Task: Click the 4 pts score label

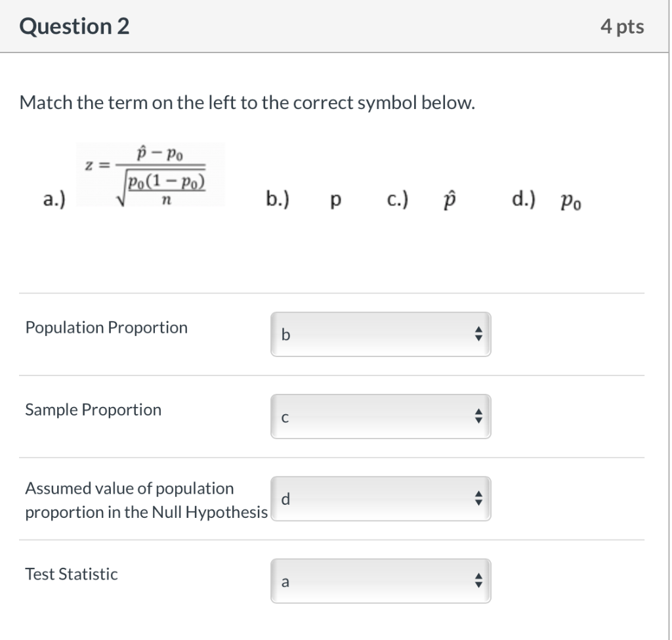Action: tap(622, 26)
